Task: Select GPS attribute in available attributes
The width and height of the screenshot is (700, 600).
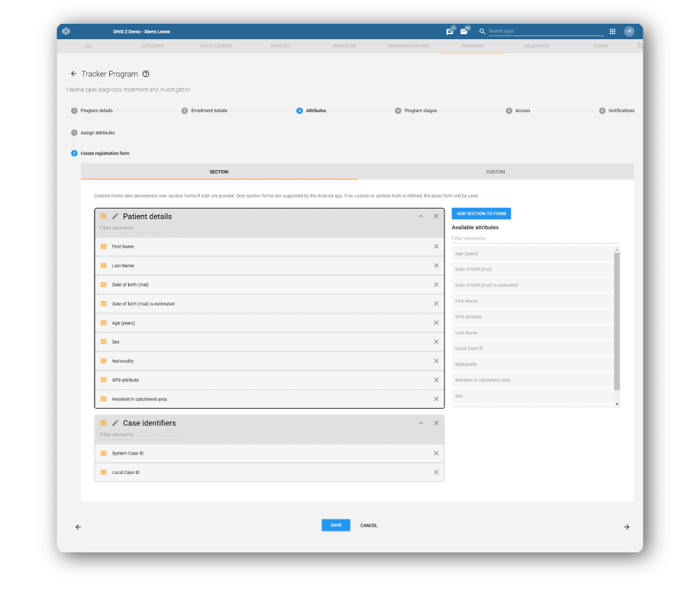Action: [x=533, y=317]
